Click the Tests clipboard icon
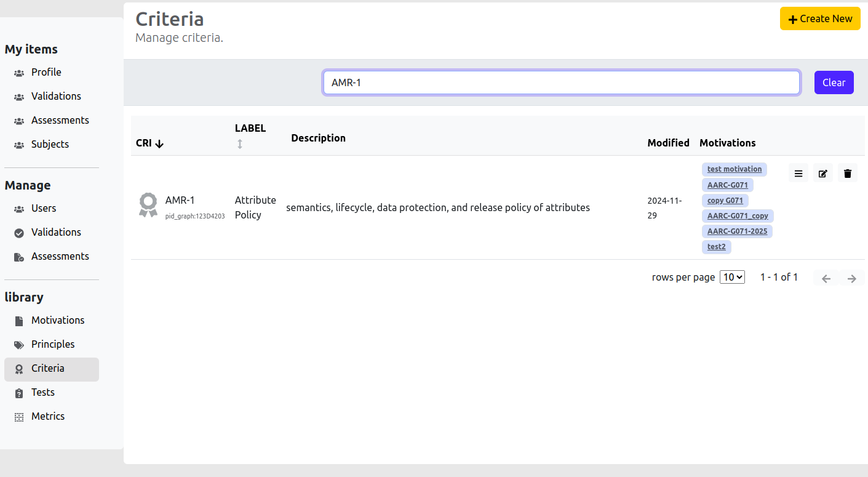The image size is (868, 477). (19, 393)
